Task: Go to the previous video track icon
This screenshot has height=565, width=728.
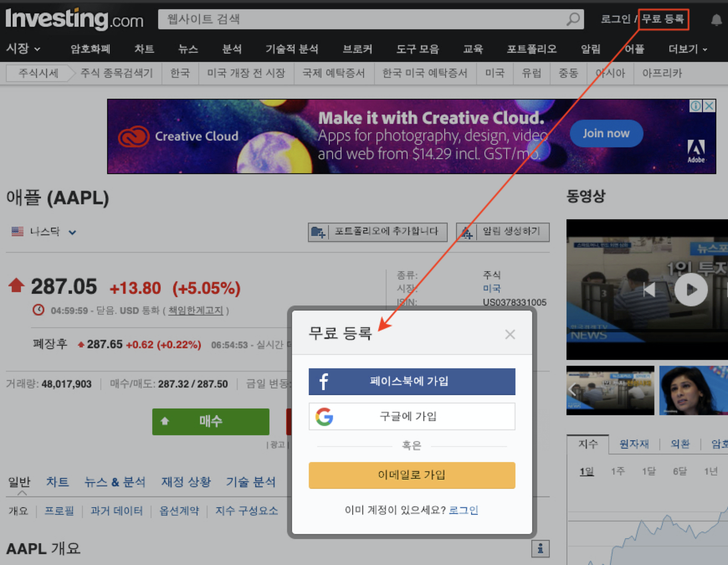Action: (x=649, y=289)
